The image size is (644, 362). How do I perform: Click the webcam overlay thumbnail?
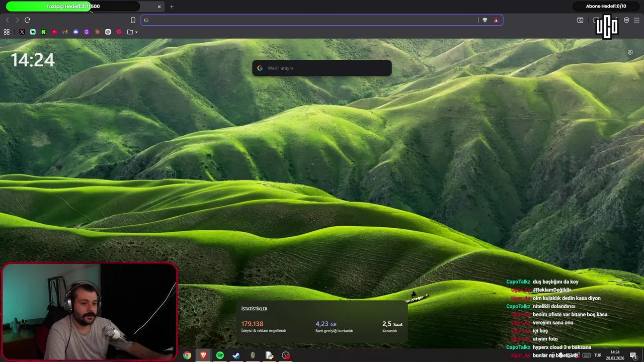tap(89, 311)
